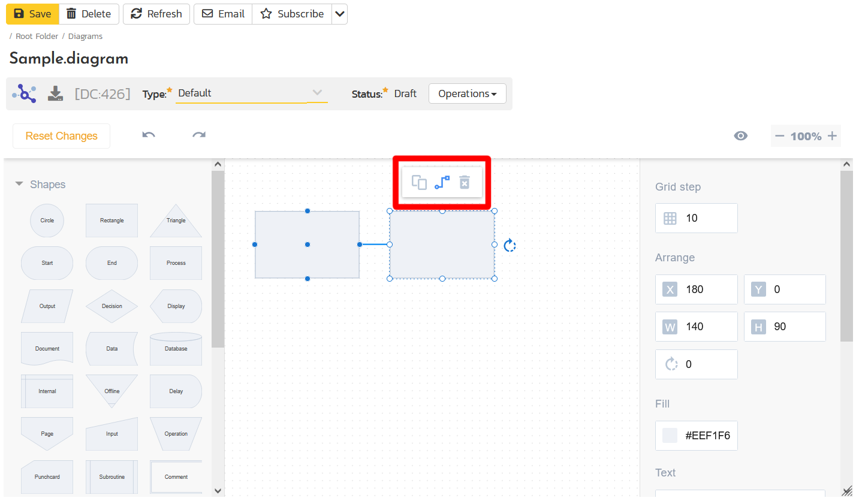Image resolution: width=859 pixels, height=504 pixels.
Task: Click the Reset Changes button
Action: [x=61, y=136]
